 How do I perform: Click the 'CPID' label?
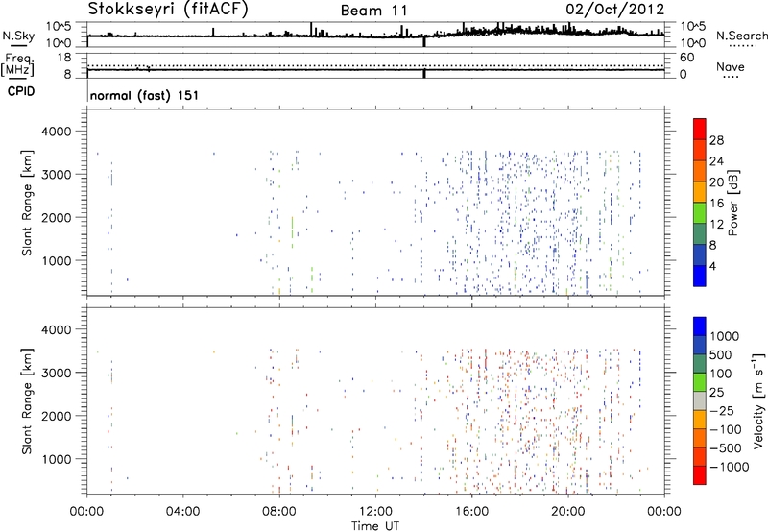(x=21, y=91)
